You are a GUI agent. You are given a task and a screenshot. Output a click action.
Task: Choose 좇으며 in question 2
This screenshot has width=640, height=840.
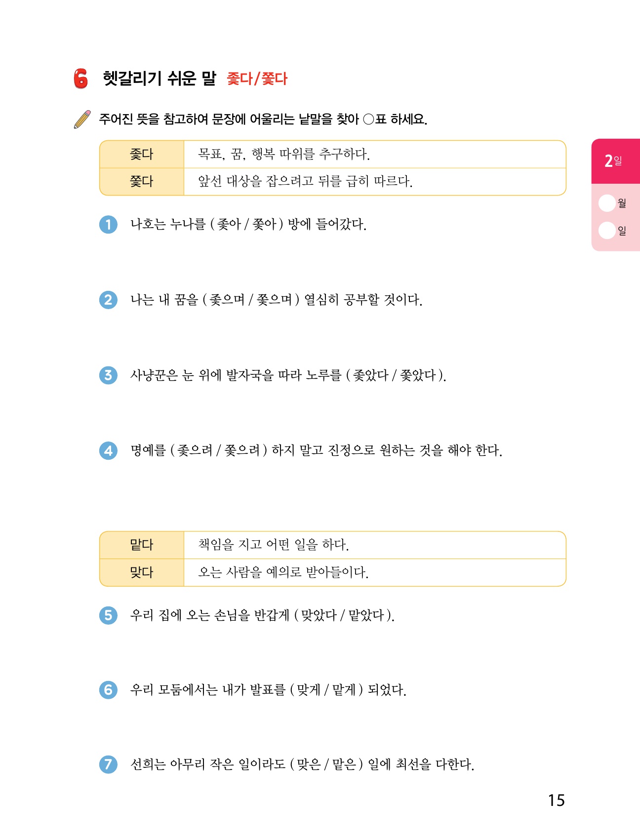pyautogui.click(x=227, y=300)
